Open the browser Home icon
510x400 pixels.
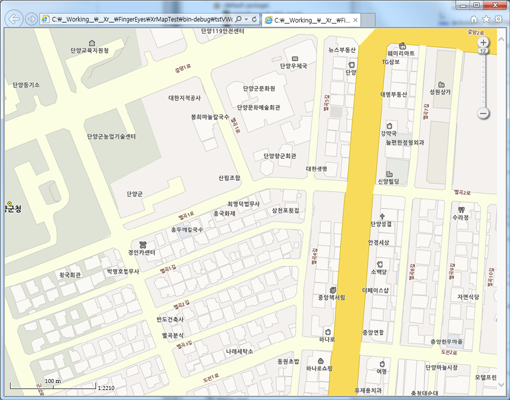[474, 19]
